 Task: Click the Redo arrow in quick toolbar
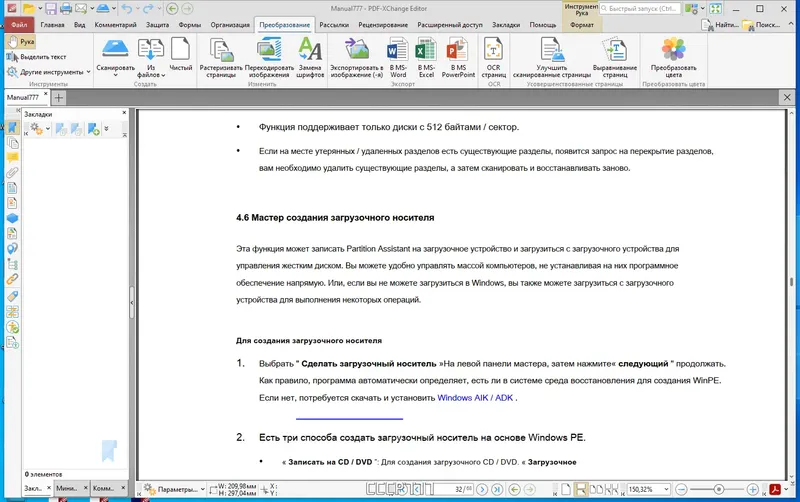148,8
